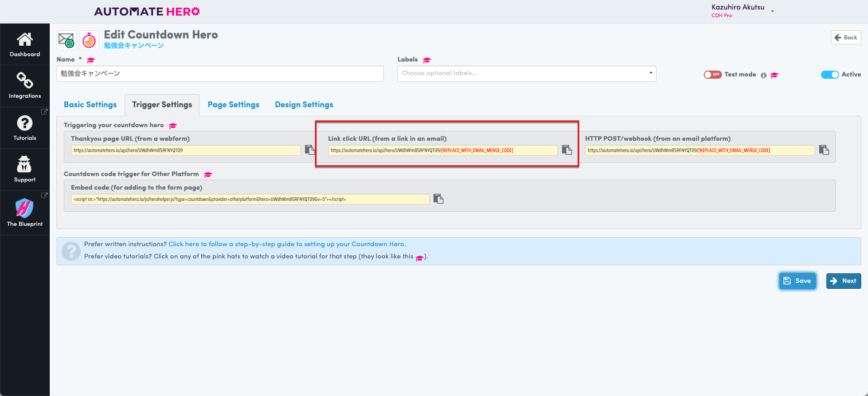Open Support agent icon in sidebar
868x396 pixels.
pyautogui.click(x=24, y=164)
